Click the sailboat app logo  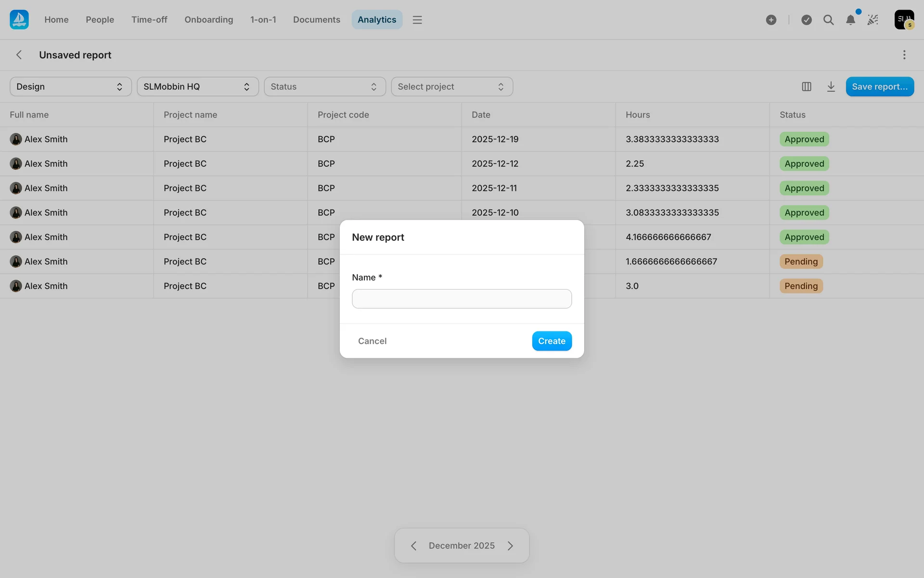point(19,20)
